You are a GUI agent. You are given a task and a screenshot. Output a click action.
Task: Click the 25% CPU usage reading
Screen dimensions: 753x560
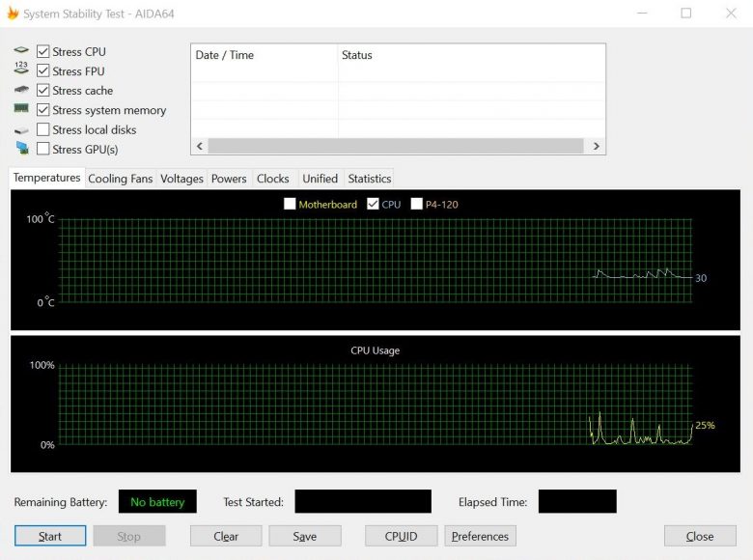[x=705, y=425]
